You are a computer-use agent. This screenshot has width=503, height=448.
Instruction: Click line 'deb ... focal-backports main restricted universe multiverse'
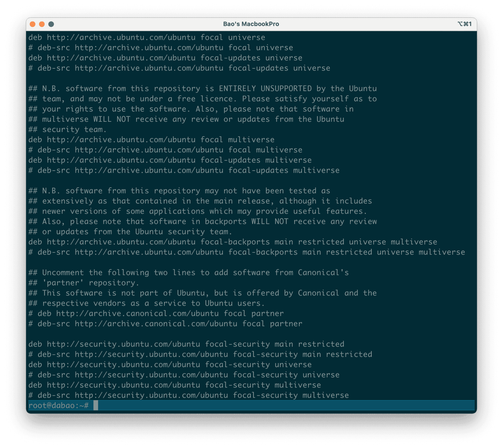click(x=233, y=242)
